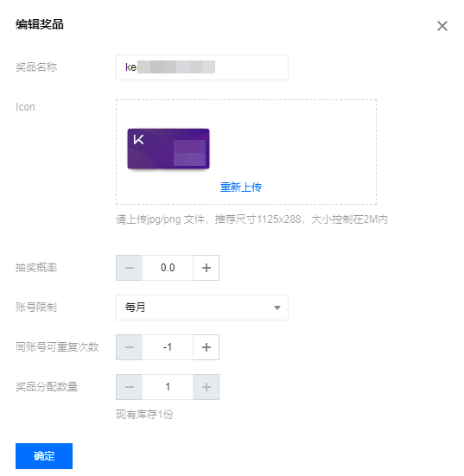Image resolution: width=464 pixels, height=476 pixels.
Task: Increase 奖品分配数量 with the plus button
Action: point(207,387)
